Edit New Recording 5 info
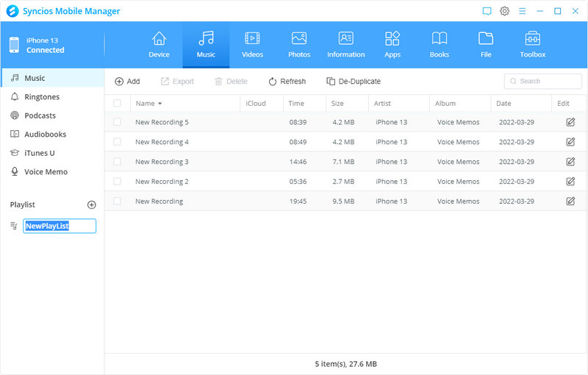Image resolution: width=588 pixels, height=375 pixels. (570, 122)
